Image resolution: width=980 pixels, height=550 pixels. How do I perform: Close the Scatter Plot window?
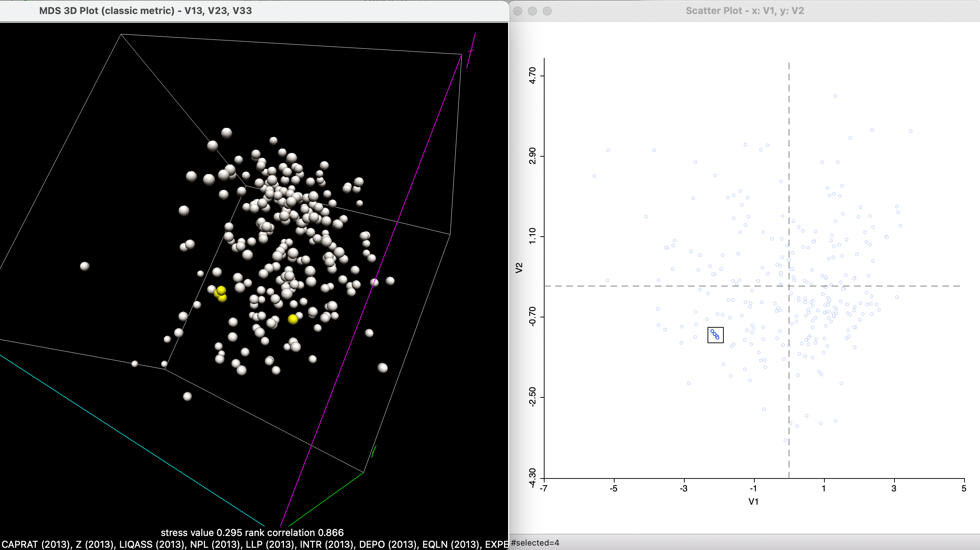click(518, 11)
